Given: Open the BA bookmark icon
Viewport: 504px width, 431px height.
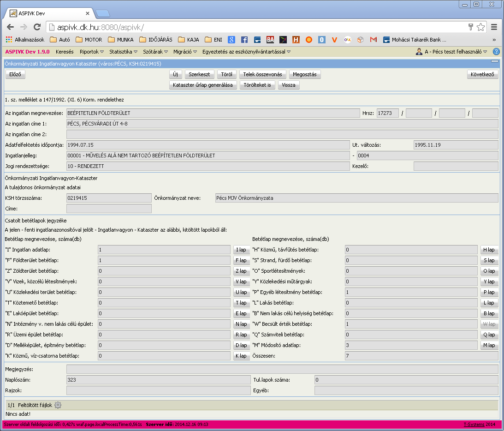Looking at the screenshot, I should tap(270, 40).
